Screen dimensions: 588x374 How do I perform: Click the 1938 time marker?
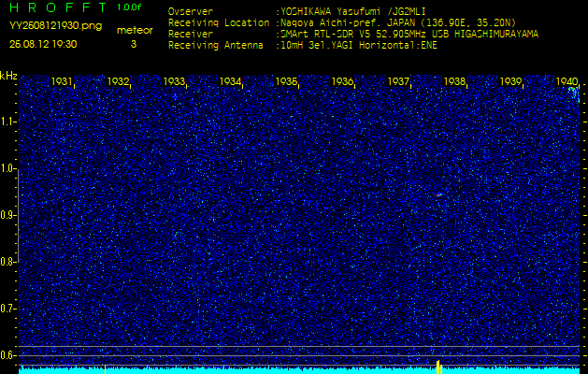[x=454, y=81]
